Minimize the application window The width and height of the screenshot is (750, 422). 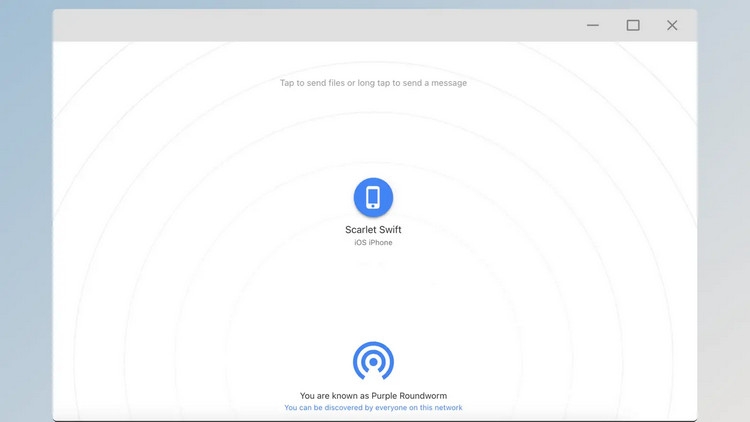click(593, 25)
